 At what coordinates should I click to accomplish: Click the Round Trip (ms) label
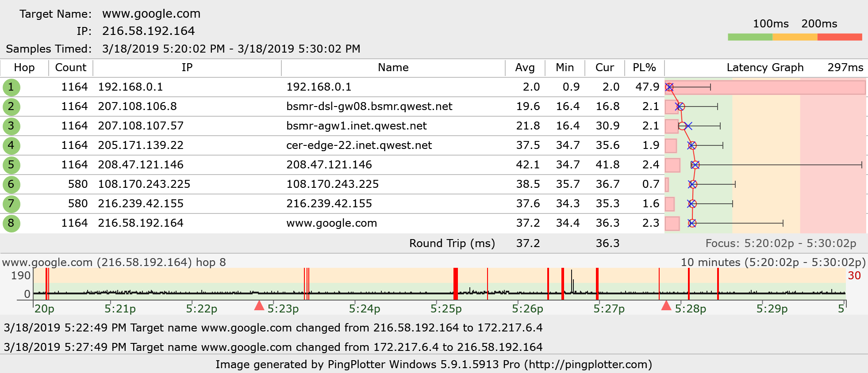(x=452, y=244)
